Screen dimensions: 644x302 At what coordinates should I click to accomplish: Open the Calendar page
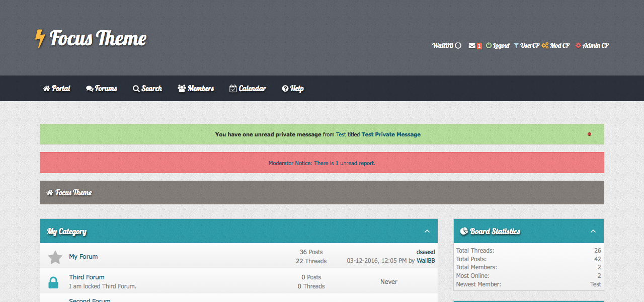[248, 89]
